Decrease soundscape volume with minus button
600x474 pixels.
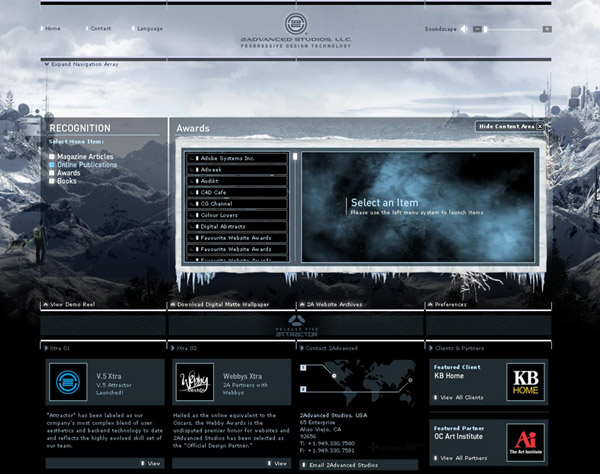pos(477,29)
